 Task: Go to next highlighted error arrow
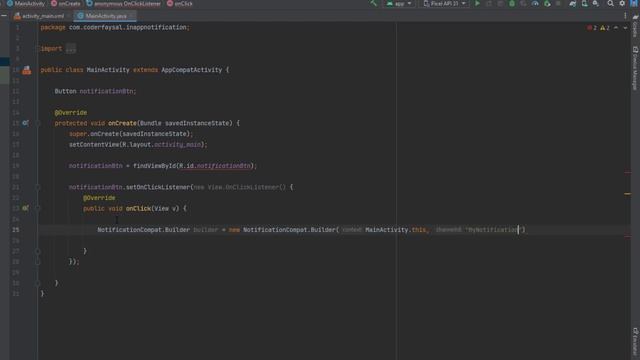[x=625, y=28]
